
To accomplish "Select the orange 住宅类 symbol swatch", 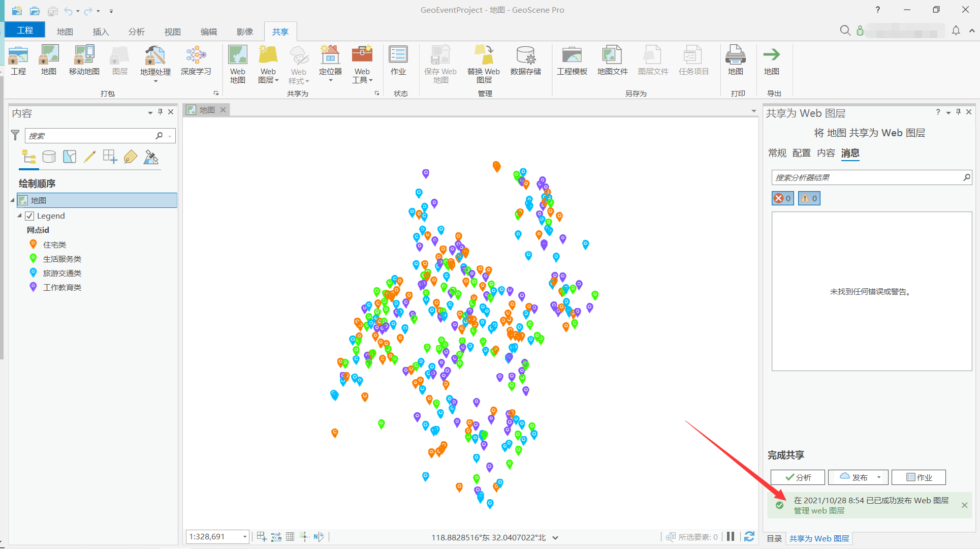I will [33, 245].
